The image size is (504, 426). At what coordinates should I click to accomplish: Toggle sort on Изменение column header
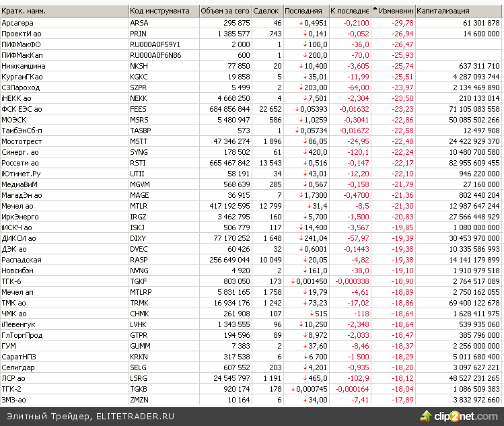(x=393, y=11)
